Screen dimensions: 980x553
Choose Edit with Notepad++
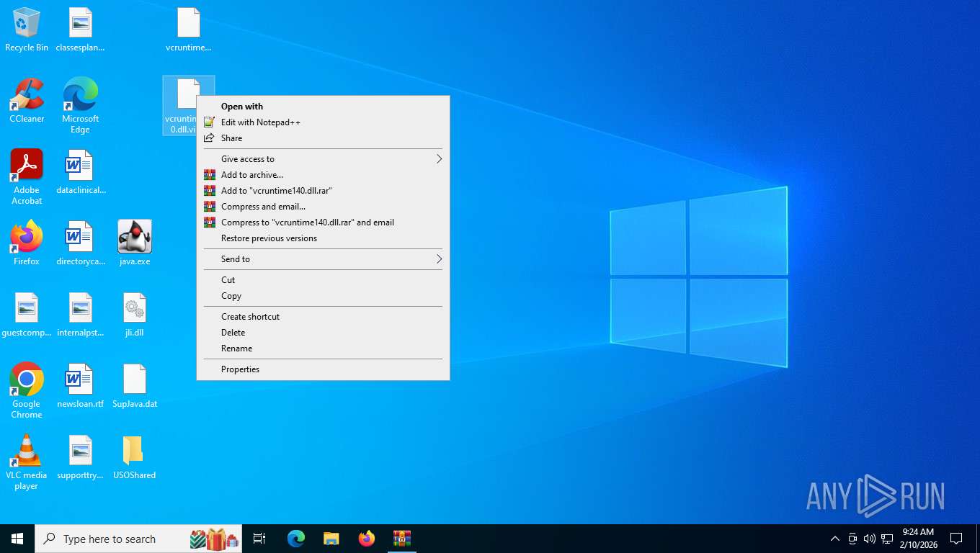point(323,122)
